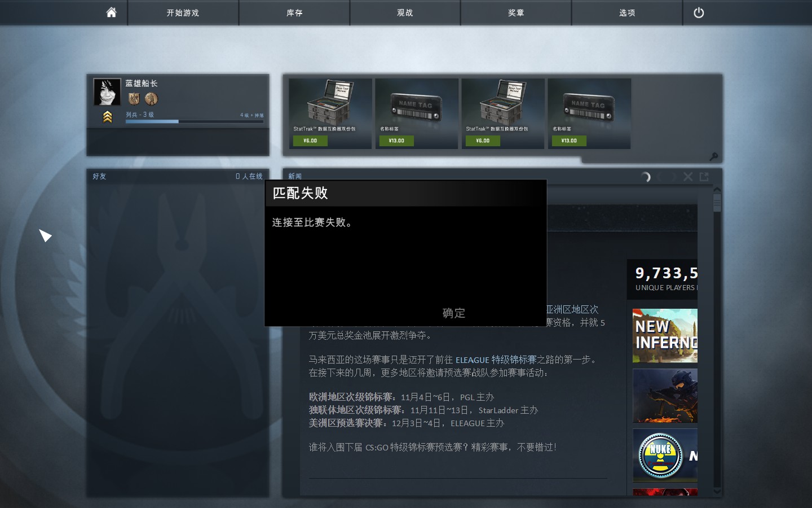This screenshot has width=812, height=508.
Task: Stop loading with the news X icon
Action: pos(688,177)
